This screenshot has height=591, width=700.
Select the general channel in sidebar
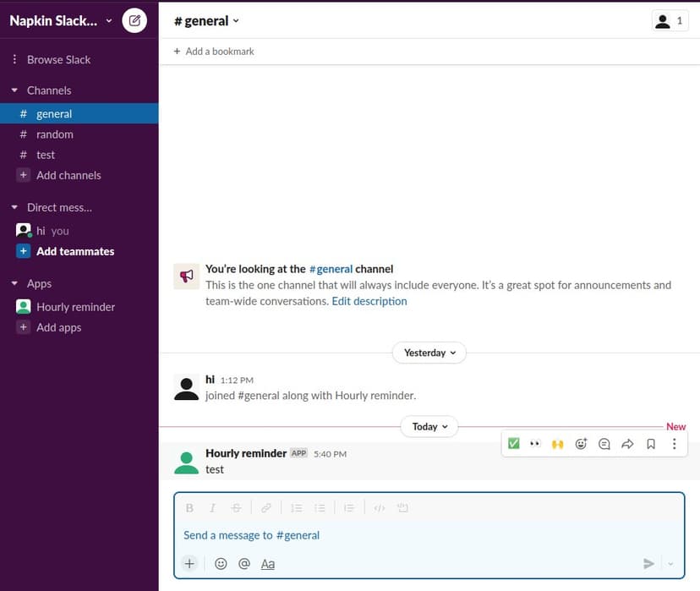click(79, 114)
